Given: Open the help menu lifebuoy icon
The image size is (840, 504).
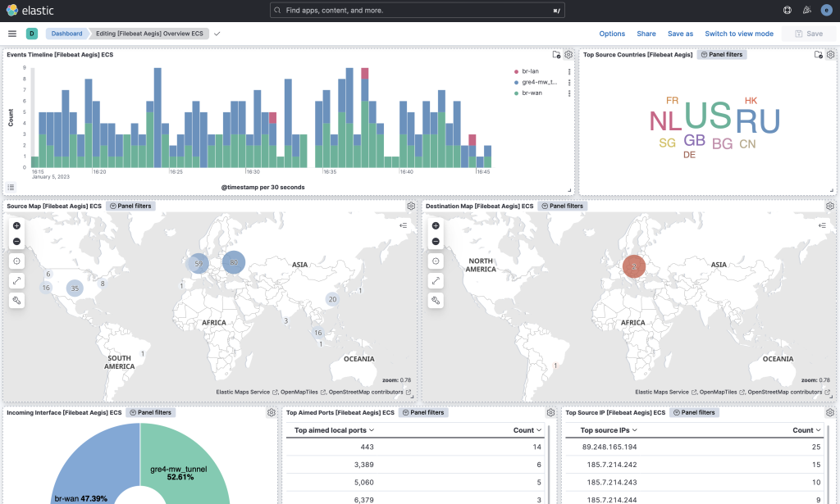Looking at the screenshot, I should (787, 10).
